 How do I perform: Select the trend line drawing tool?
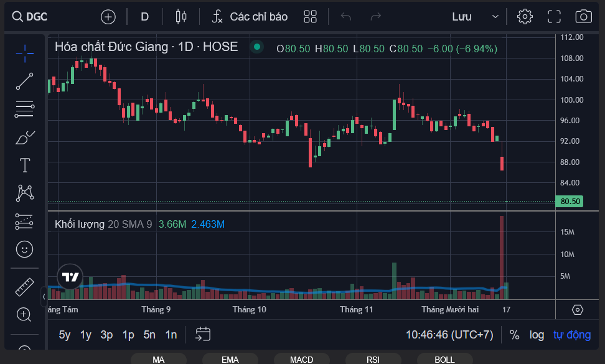tap(25, 82)
